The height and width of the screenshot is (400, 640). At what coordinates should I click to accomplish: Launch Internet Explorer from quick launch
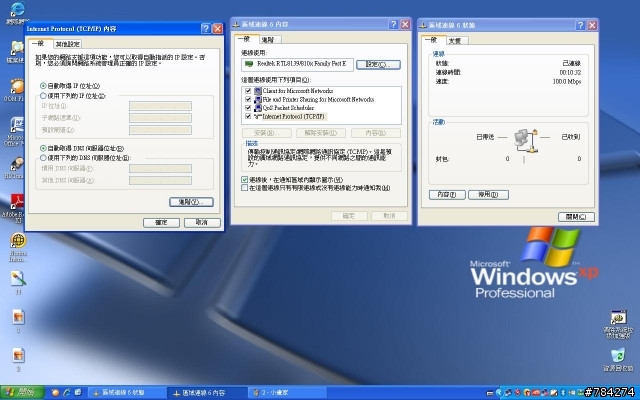[x=67, y=393]
